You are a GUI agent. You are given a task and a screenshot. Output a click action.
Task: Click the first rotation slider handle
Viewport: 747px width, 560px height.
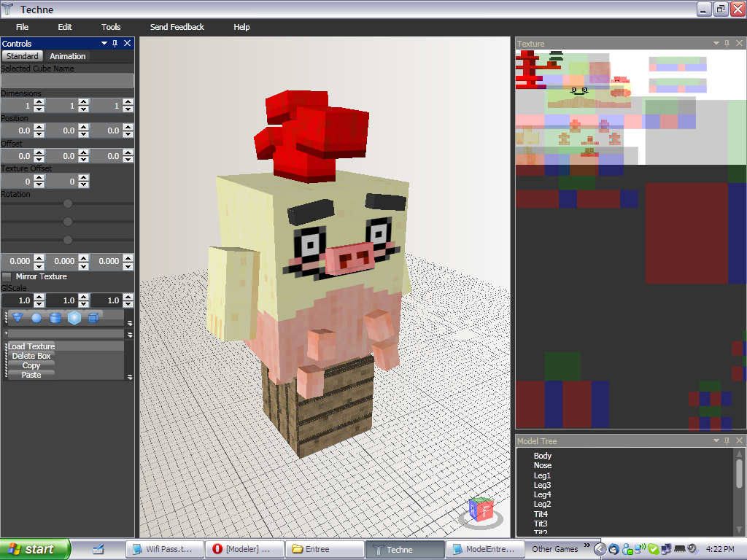(68, 204)
